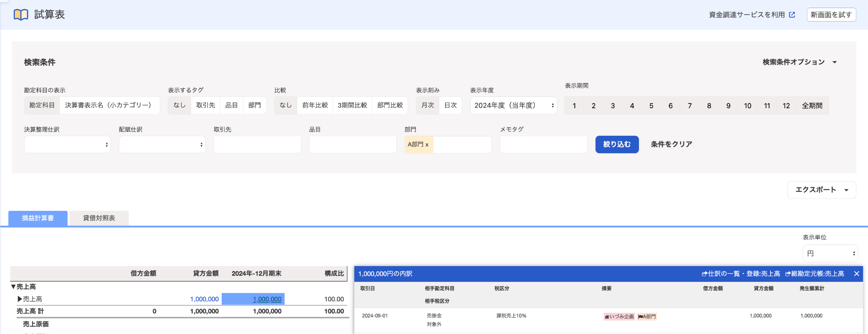The image size is (868, 334).
Task: Click 2024-09-01 transaction date
Action: pos(375,316)
